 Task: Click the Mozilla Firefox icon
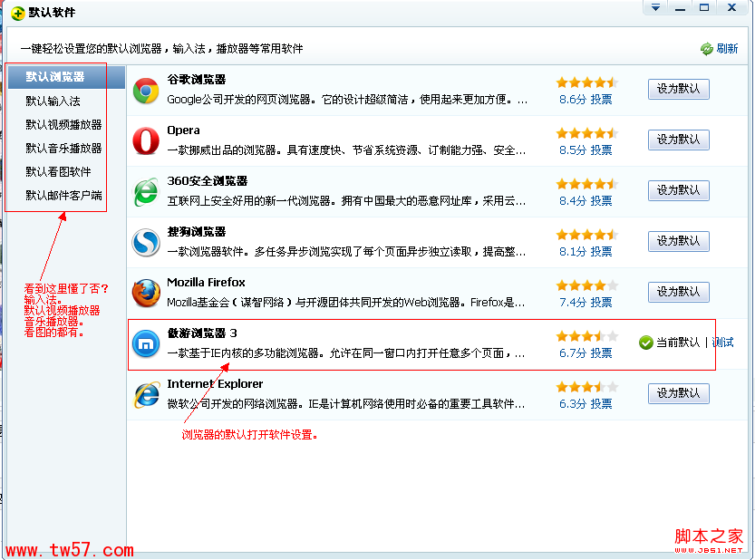pos(146,294)
